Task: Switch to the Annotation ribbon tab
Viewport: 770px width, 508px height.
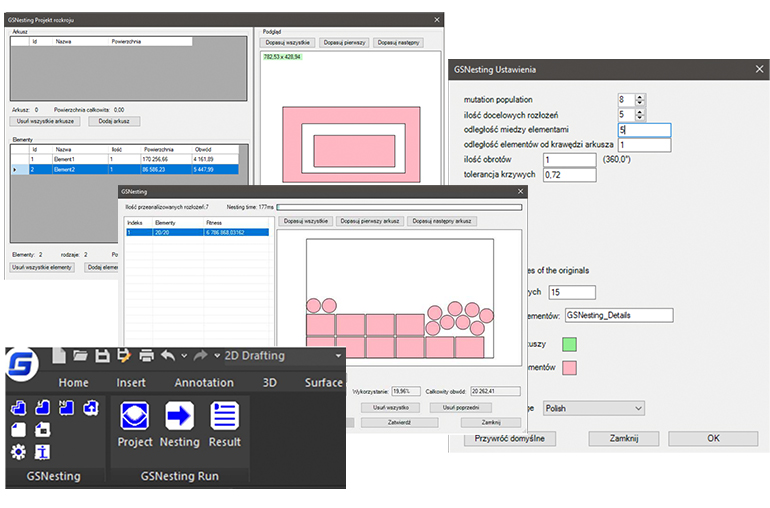Action: tap(204, 382)
